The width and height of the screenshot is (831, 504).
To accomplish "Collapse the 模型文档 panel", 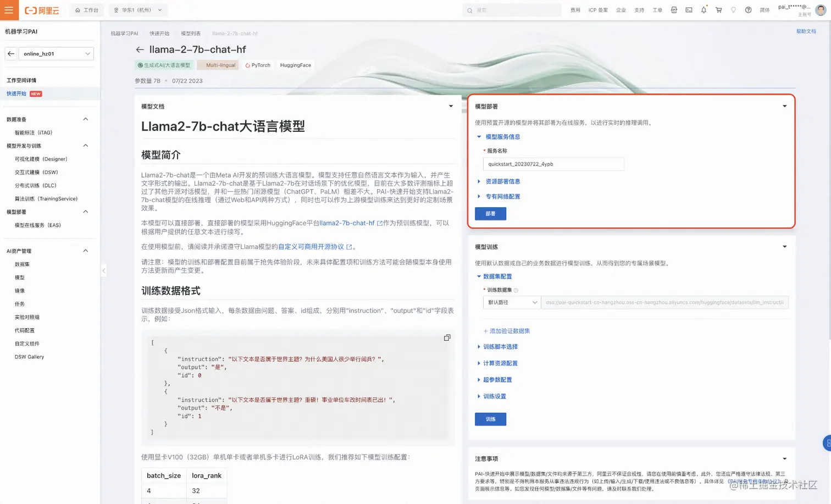I will point(451,106).
